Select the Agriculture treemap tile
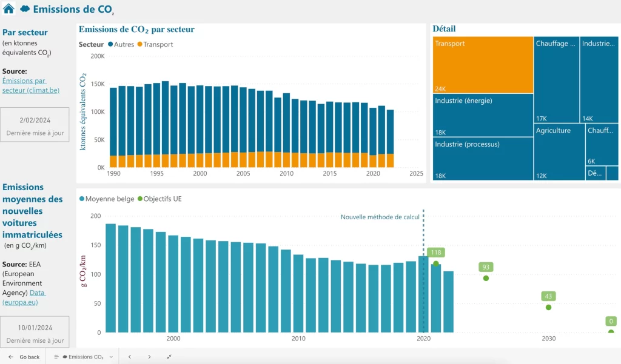This screenshot has height=364, width=621. tap(559, 151)
